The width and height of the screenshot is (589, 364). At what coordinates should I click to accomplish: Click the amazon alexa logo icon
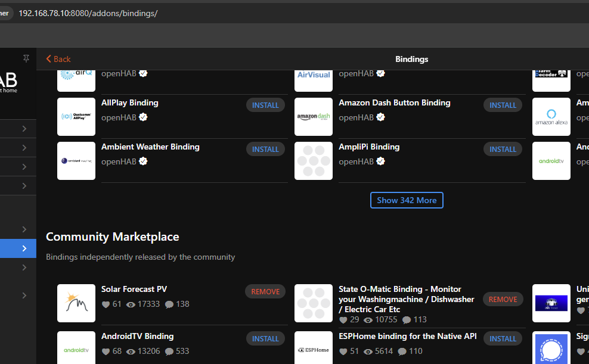(551, 117)
